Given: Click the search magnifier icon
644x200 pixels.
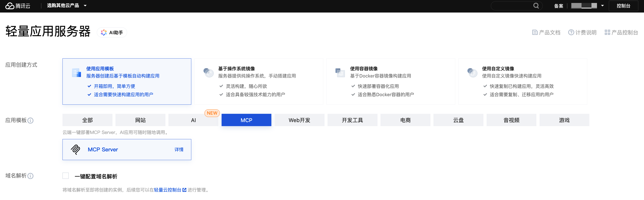Looking at the screenshot, I should tap(536, 6).
